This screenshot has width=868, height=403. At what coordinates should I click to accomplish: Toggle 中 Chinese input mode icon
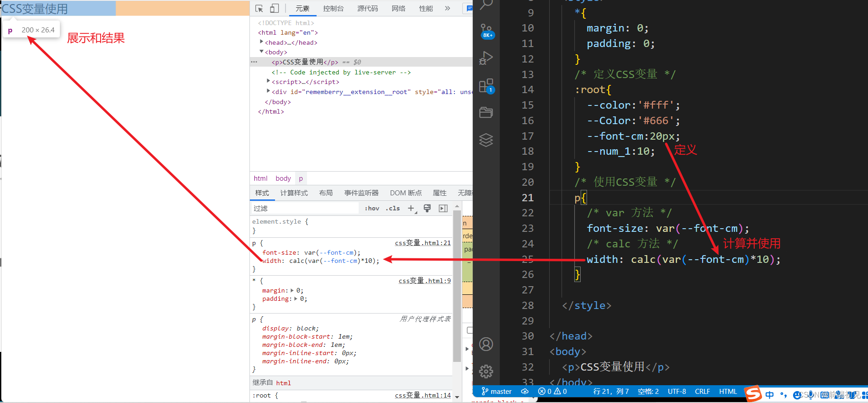click(x=770, y=395)
